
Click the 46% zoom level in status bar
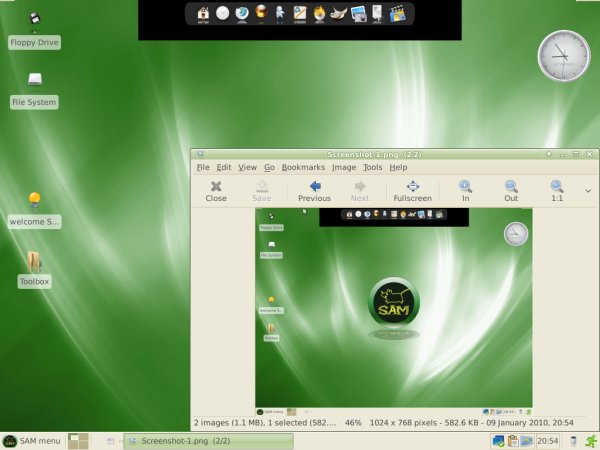[353, 423]
